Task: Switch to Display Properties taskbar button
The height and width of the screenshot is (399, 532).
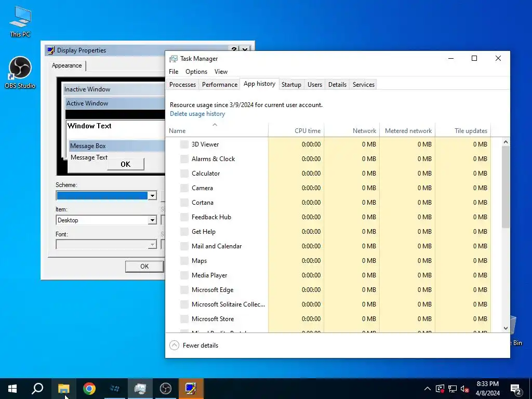Action: pyautogui.click(x=191, y=389)
